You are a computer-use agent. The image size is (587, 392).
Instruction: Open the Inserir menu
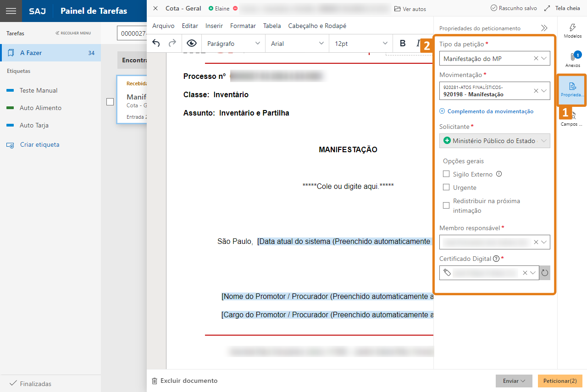click(x=214, y=26)
